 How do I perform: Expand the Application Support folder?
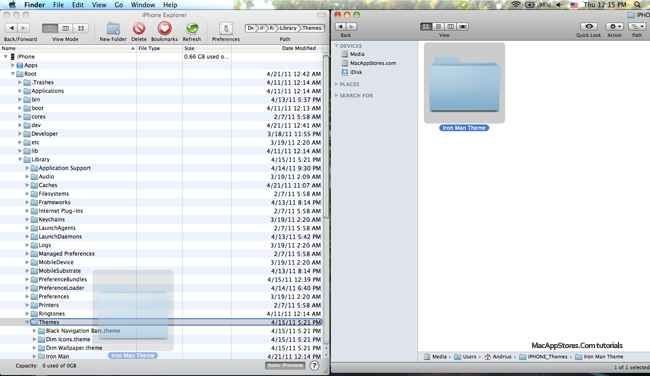tap(27, 168)
